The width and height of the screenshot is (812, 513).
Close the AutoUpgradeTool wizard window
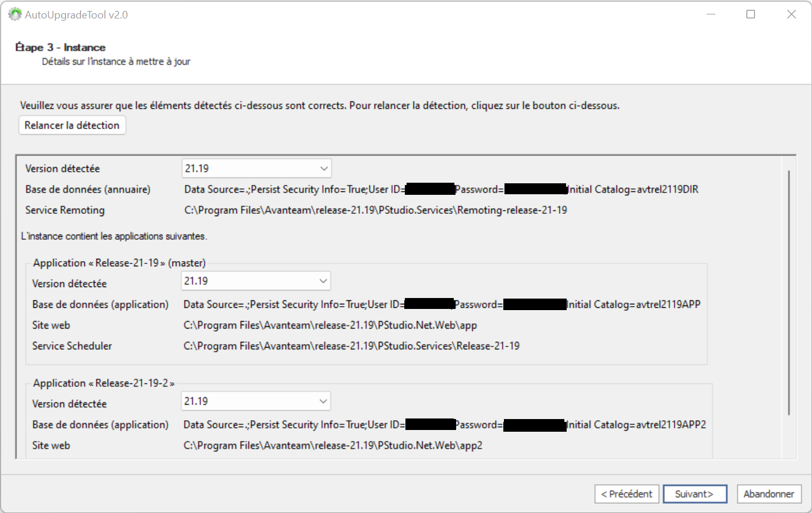click(791, 14)
